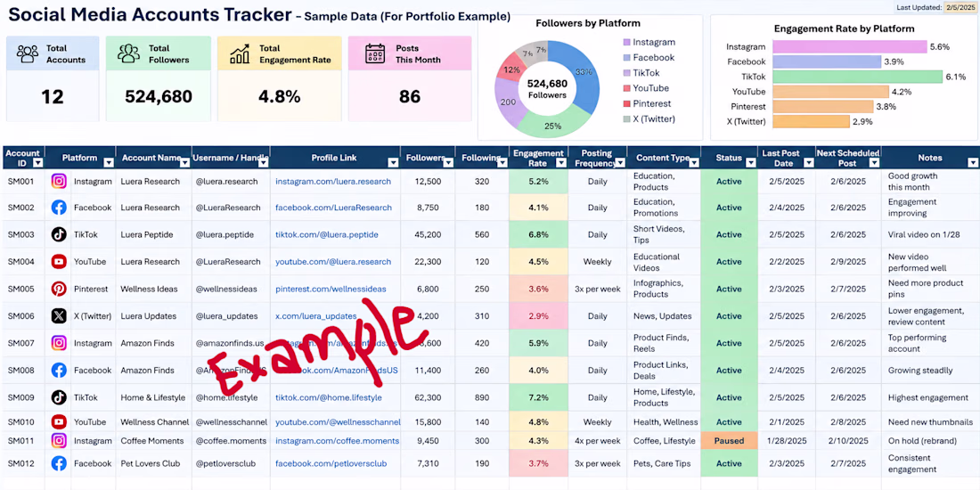Open the instagram.com/luera.research link

coord(334,181)
